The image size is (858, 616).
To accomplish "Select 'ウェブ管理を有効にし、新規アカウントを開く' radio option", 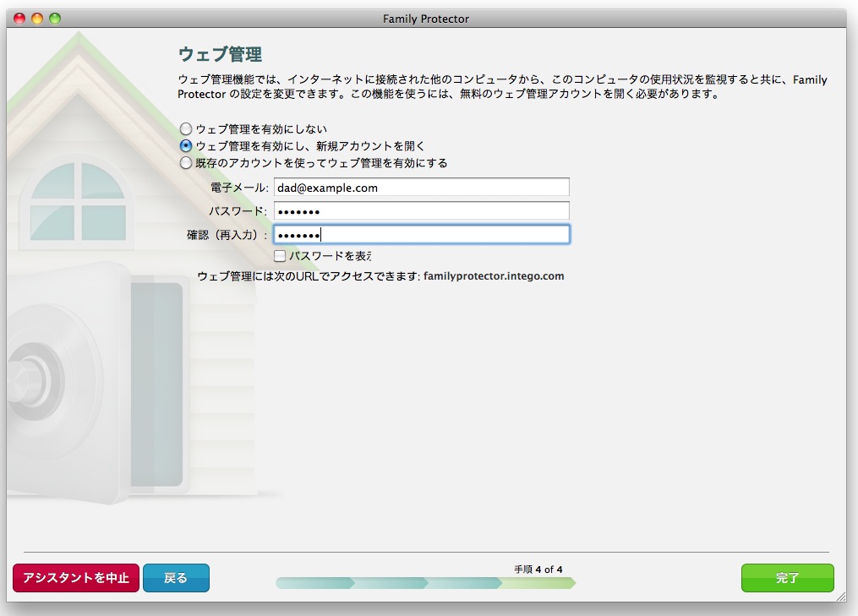I will pyautogui.click(x=186, y=146).
